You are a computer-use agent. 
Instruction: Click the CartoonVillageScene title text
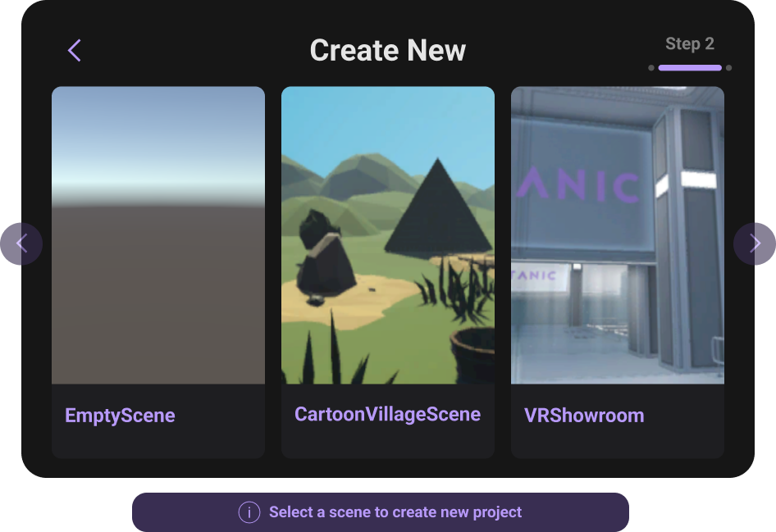point(388,414)
